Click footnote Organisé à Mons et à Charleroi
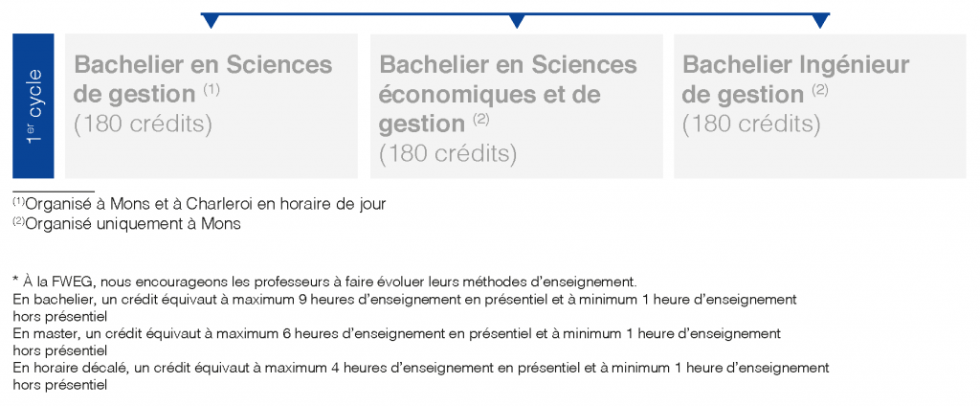 coord(199,204)
